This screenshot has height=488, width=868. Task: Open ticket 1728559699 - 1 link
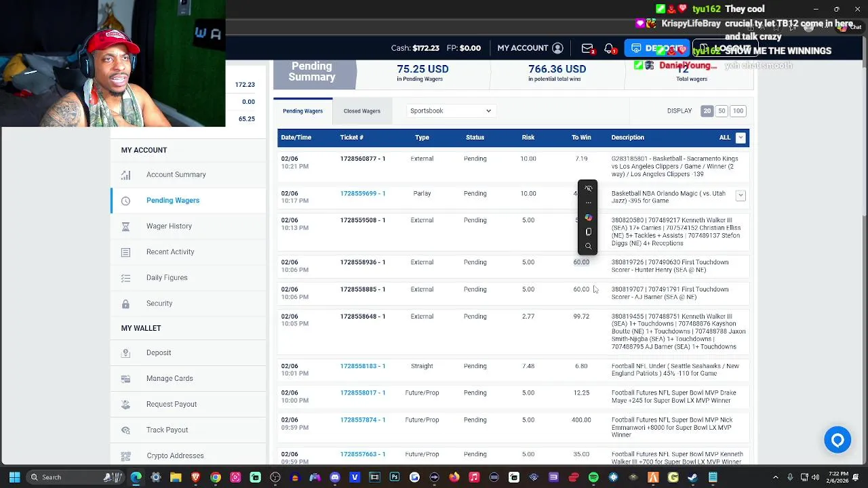click(363, 194)
